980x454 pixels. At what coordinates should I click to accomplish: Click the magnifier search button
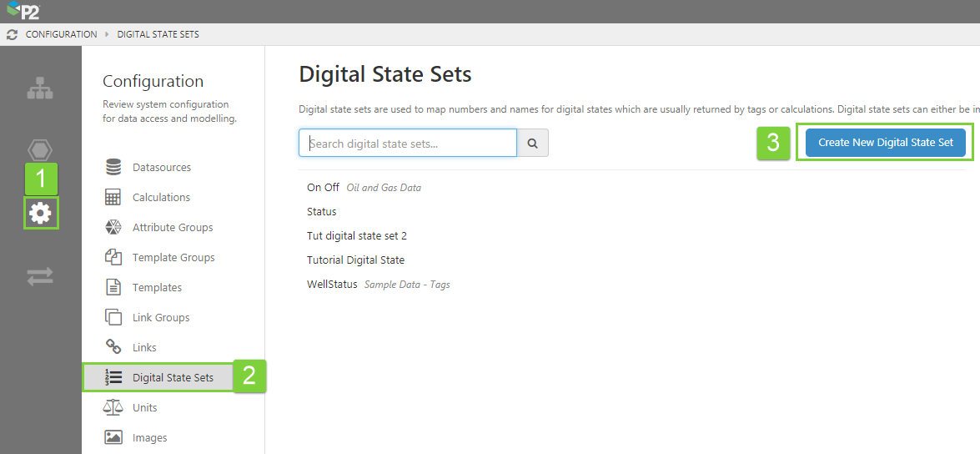point(532,144)
